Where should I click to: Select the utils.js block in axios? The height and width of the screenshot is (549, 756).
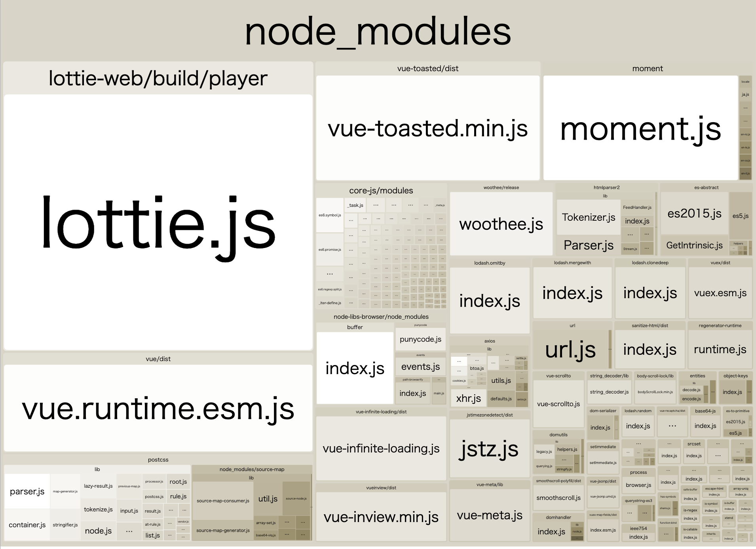click(x=501, y=381)
